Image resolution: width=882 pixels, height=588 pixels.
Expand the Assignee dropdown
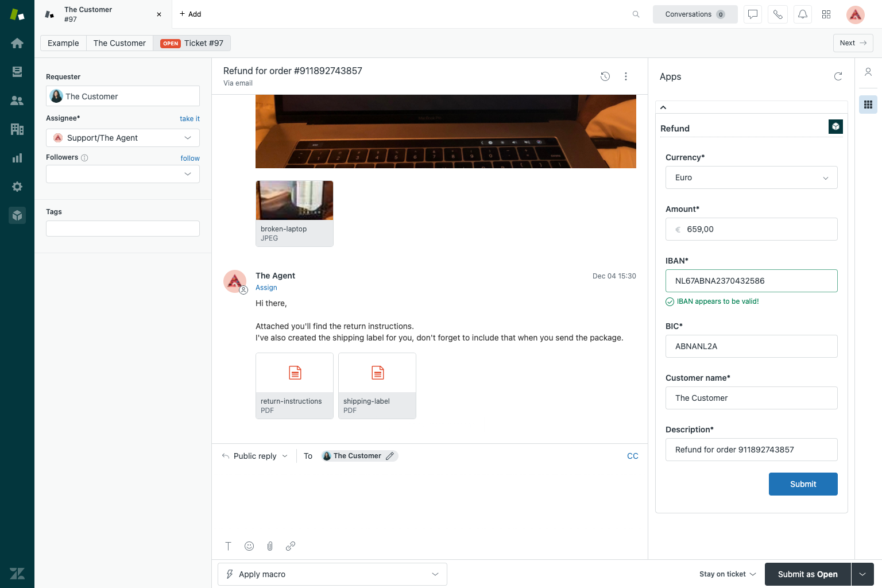pos(123,138)
